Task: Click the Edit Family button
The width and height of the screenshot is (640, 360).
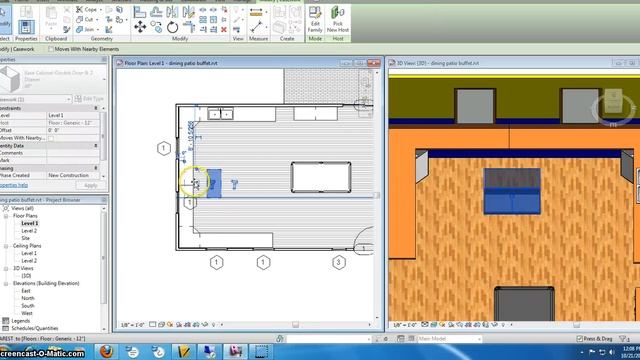Action: (x=315, y=19)
